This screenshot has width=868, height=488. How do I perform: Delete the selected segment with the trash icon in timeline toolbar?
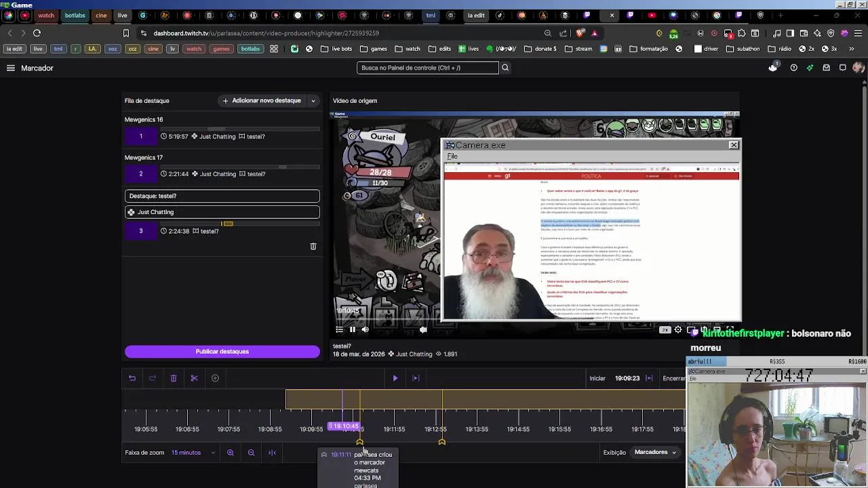pos(174,378)
